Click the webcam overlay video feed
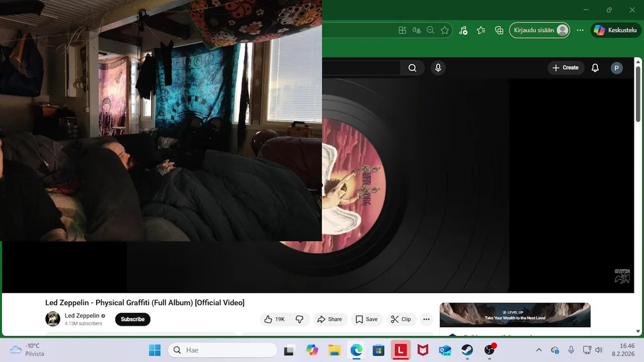This screenshot has width=644, height=362. click(161, 121)
